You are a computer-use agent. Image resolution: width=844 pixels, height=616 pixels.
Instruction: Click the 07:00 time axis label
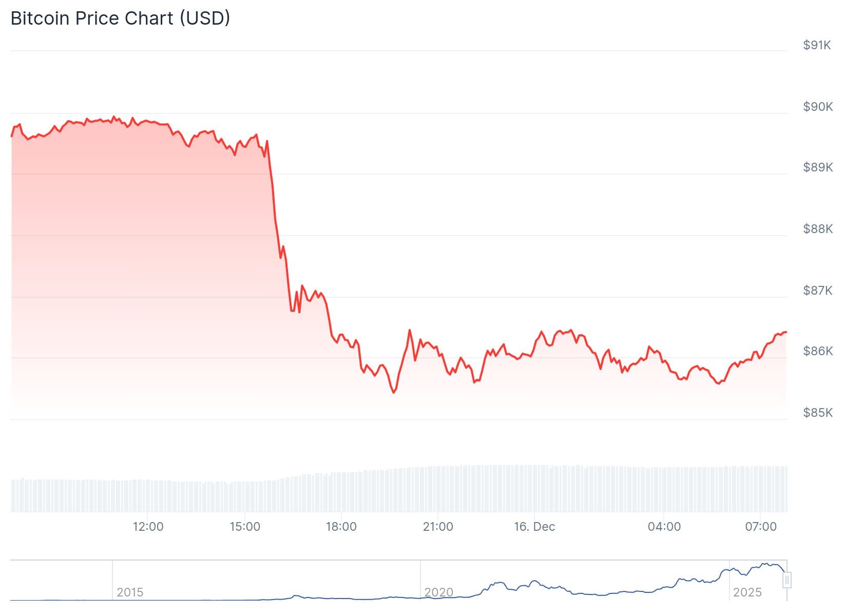click(761, 527)
